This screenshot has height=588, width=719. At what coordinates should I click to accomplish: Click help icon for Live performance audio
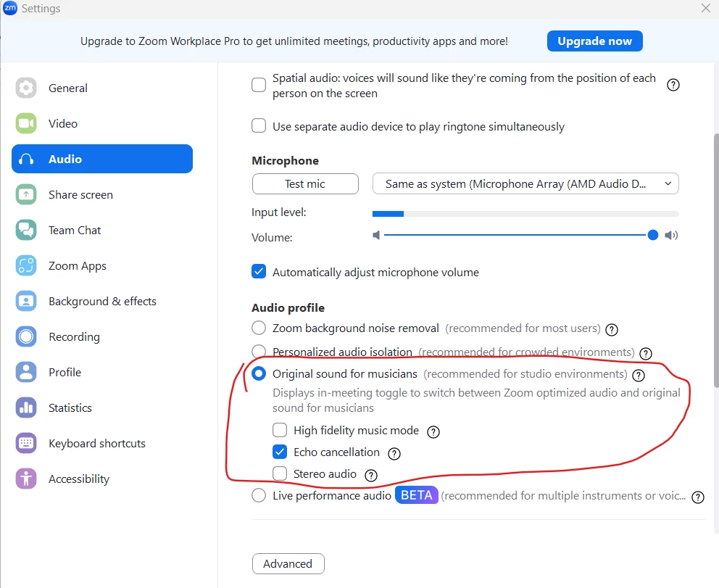698,497
